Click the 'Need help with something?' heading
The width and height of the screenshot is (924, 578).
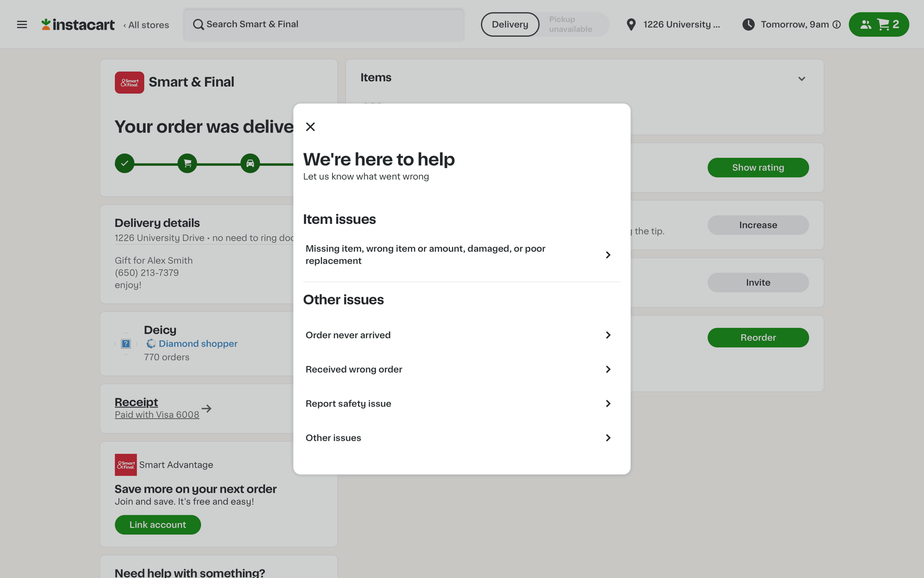[x=190, y=572]
